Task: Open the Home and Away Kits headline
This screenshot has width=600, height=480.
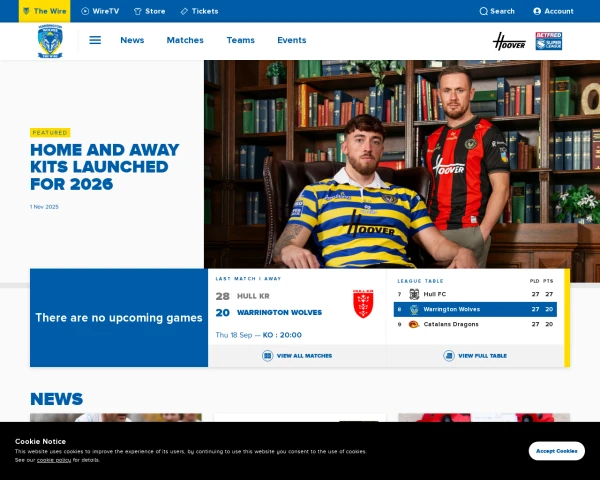Action: coord(104,167)
